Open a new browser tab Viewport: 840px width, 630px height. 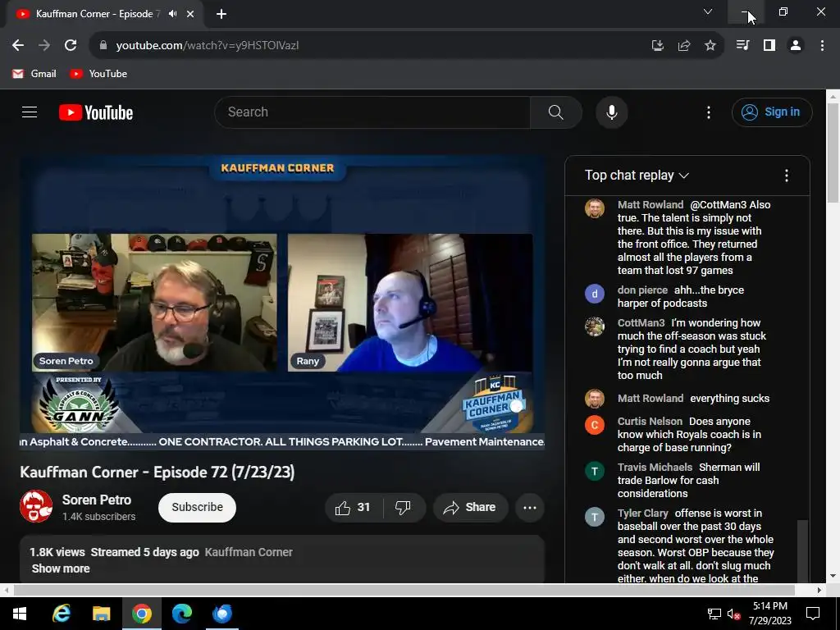click(x=221, y=14)
